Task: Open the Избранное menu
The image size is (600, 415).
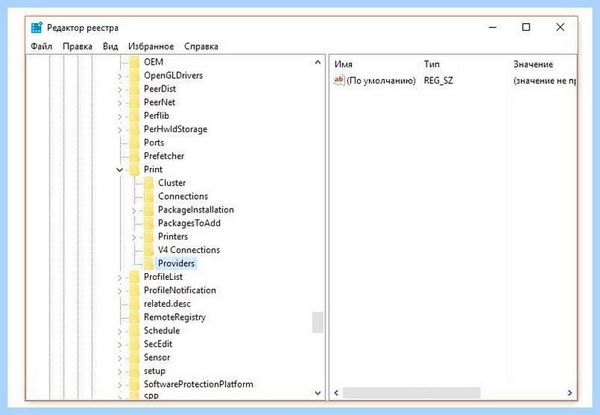Action: coord(151,47)
